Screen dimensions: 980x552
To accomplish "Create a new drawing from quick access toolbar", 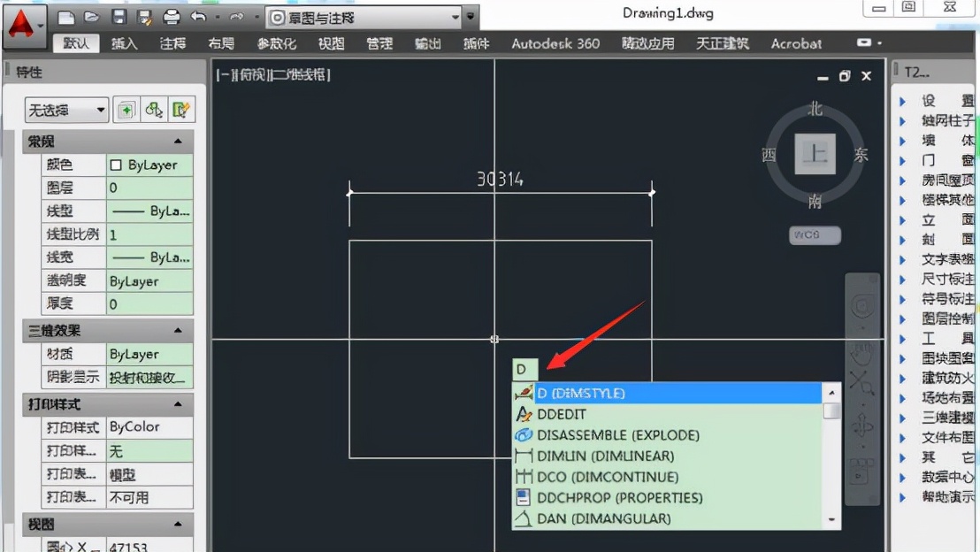I will pyautogui.click(x=65, y=18).
